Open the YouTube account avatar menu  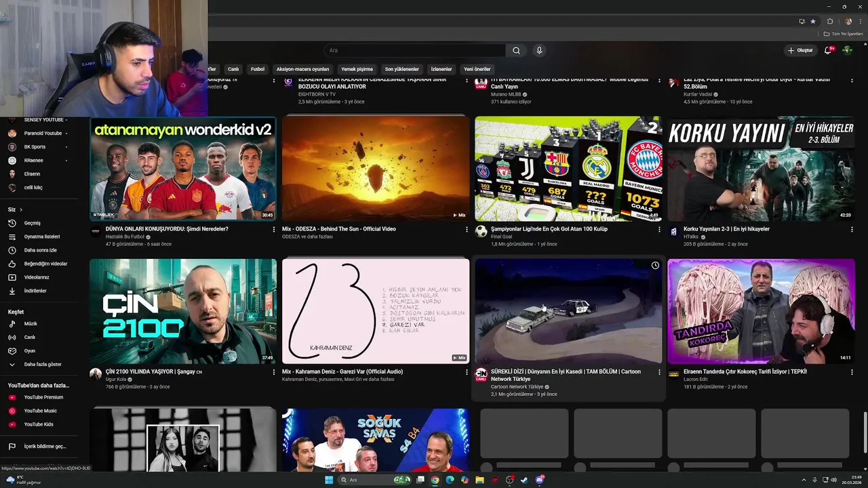coord(847,50)
